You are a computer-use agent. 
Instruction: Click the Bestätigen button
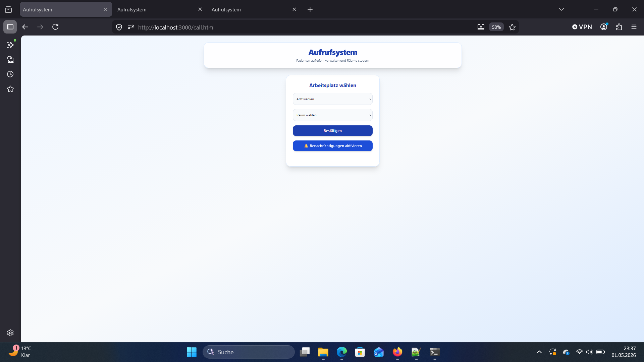pos(332,131)
